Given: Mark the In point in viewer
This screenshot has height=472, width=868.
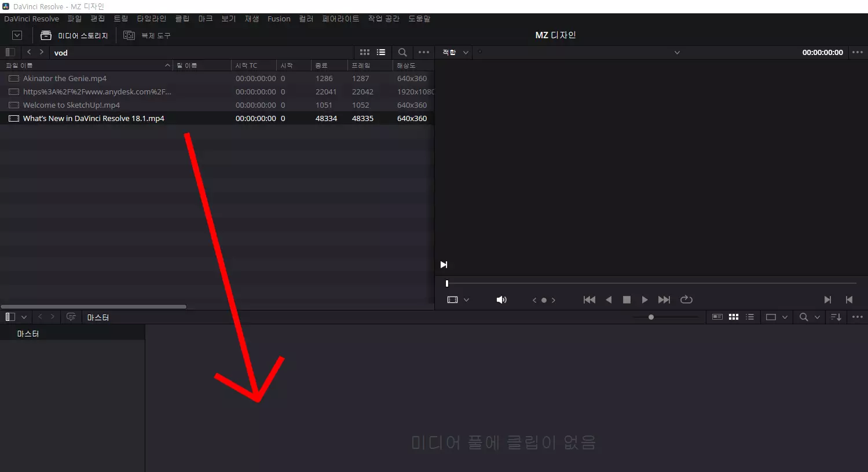Looking at the screenshot, I should (x=827, y=299).
